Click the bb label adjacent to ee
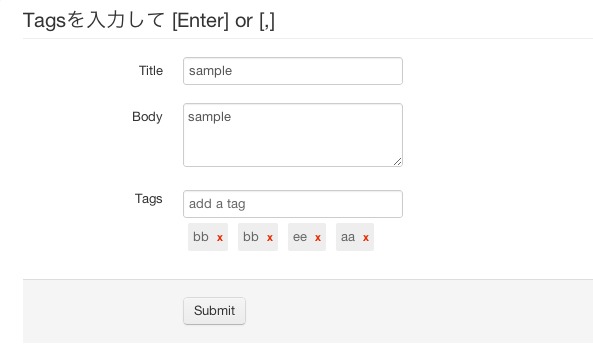 [251, 237]
